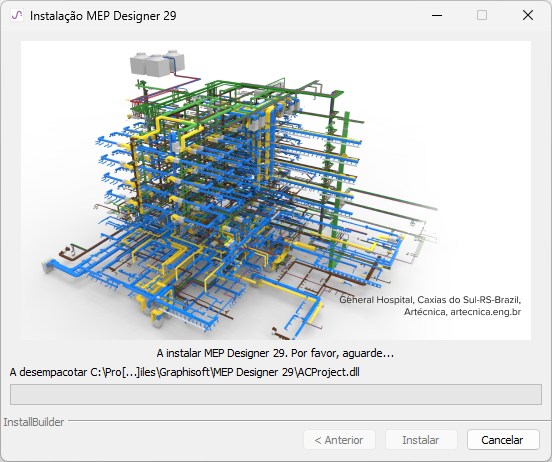Click the hospital MEP model splash image

276,190
